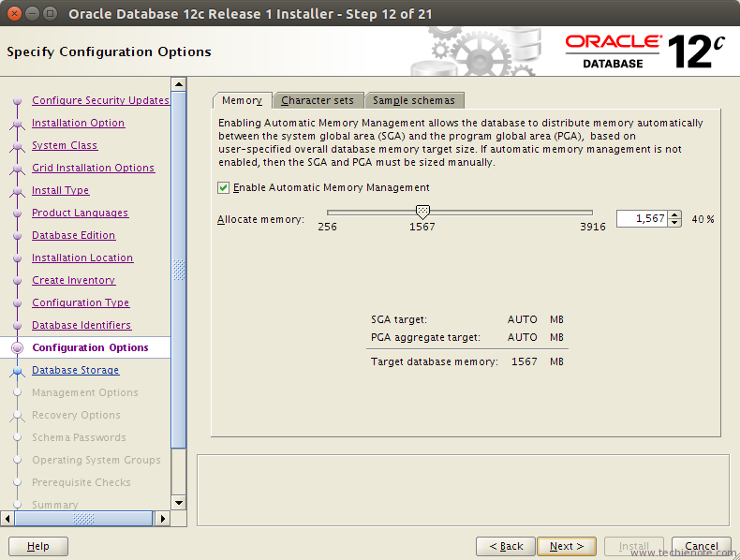Image resolution: width=740 pixels, height=560 pixels.
Task: Open the Character sets tab
Action: (318, 100)
